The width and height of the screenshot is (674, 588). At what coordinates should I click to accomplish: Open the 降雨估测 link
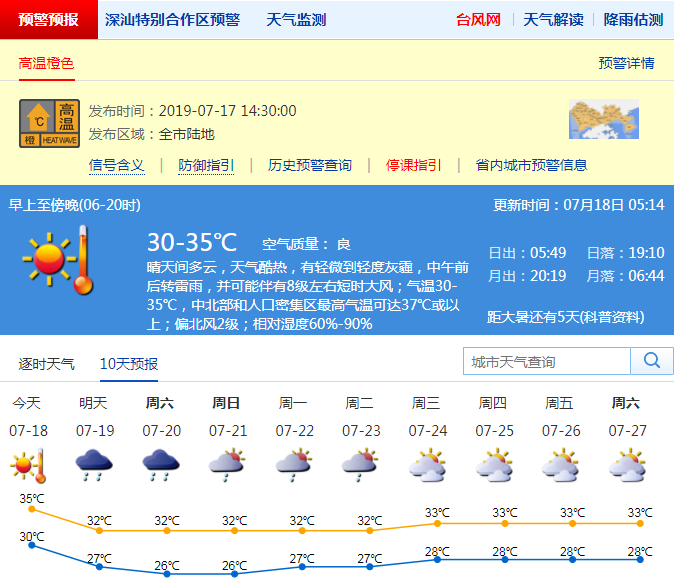click(633, 20)
